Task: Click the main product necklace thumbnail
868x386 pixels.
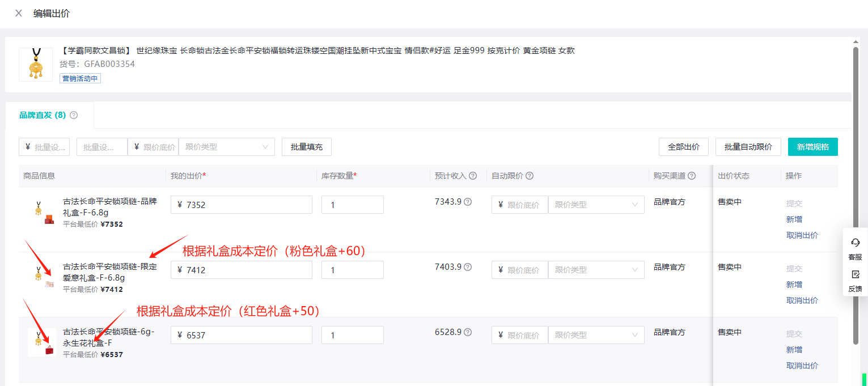Action: [x=36, y=64]
